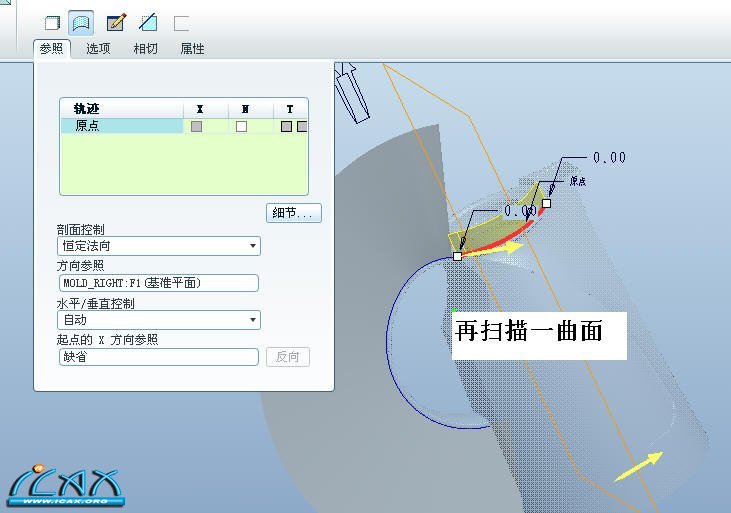The image size is (731, 513).
Task: Open the 水平/垂直控制 dropdown showing 自动
Action: point(159,320)
